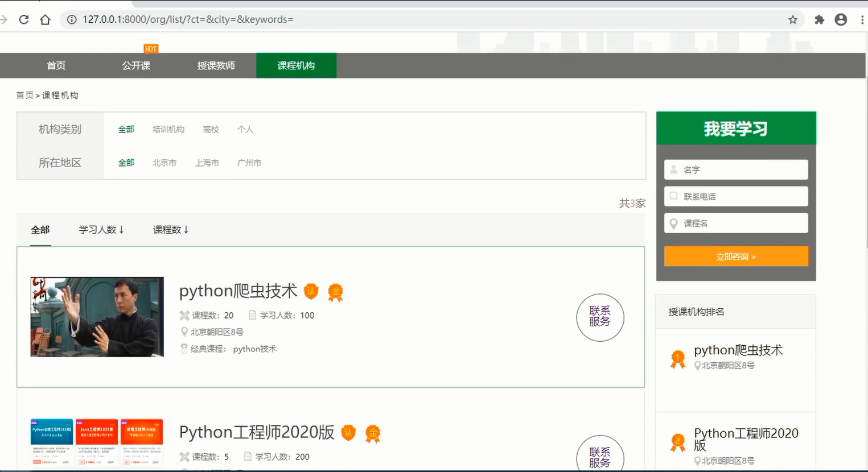The width and height of the screenshot is (868, 472).
Task: Select 培训机构 under 机构类别
Action: pyautogui.click(x=168, y=129)
